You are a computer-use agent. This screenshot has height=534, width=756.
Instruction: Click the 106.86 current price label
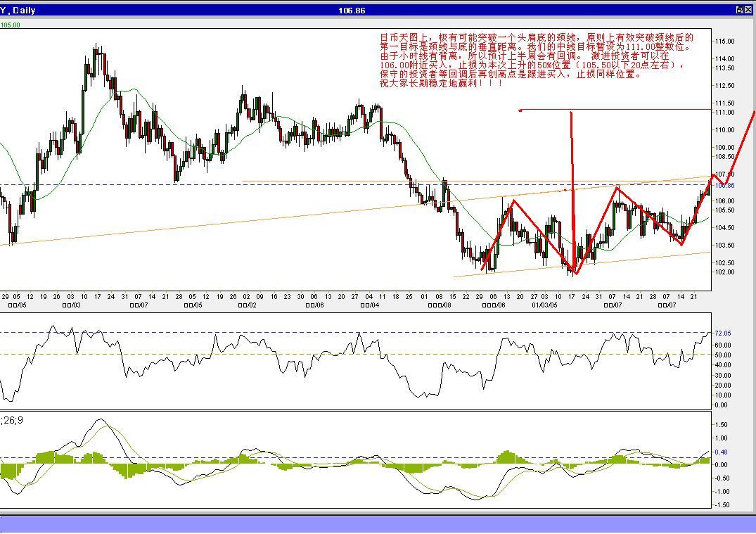click(724, 185)
